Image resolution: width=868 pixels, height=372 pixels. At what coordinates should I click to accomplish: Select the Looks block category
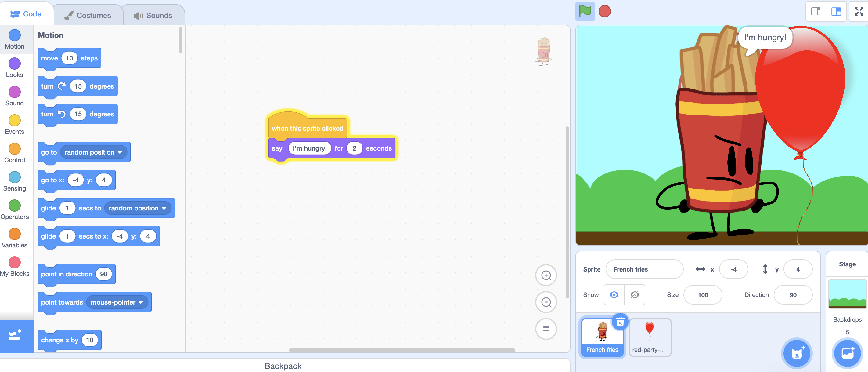point(14,68)
